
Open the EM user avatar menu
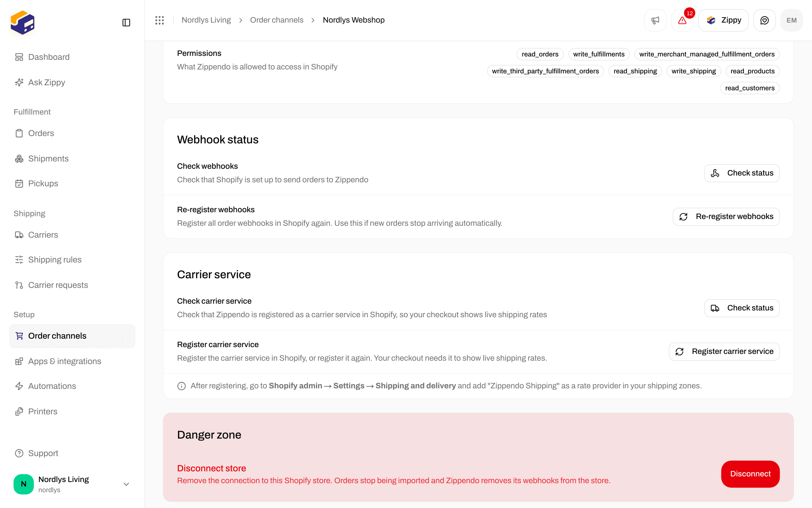click(791, 20)
